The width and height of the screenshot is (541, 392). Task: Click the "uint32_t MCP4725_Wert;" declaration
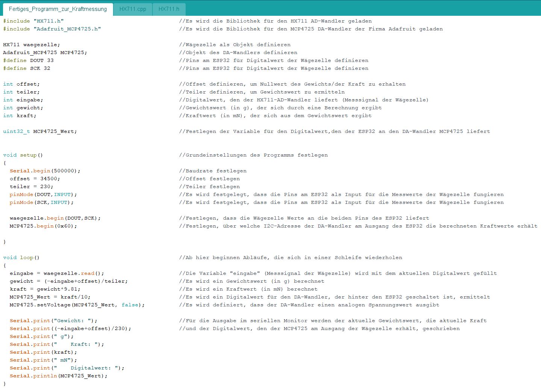pyautogui.click(x=40, y=131)
